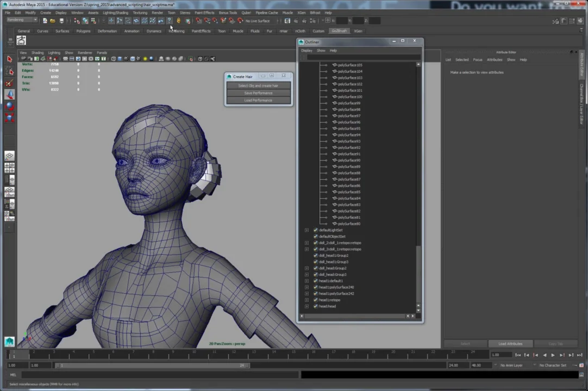Switch to four view layout
The height and width of the screenshot is (391, 588).
click(9, 168)
